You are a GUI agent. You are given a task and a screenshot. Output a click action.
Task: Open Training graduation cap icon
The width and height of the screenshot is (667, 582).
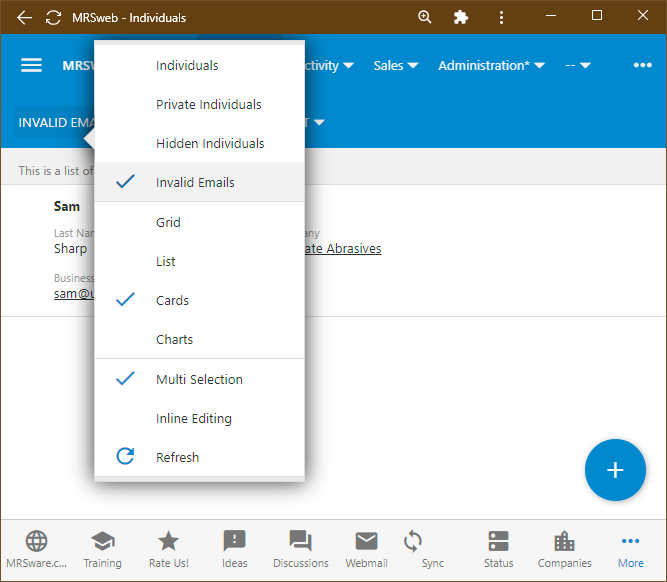coord(103,541)
